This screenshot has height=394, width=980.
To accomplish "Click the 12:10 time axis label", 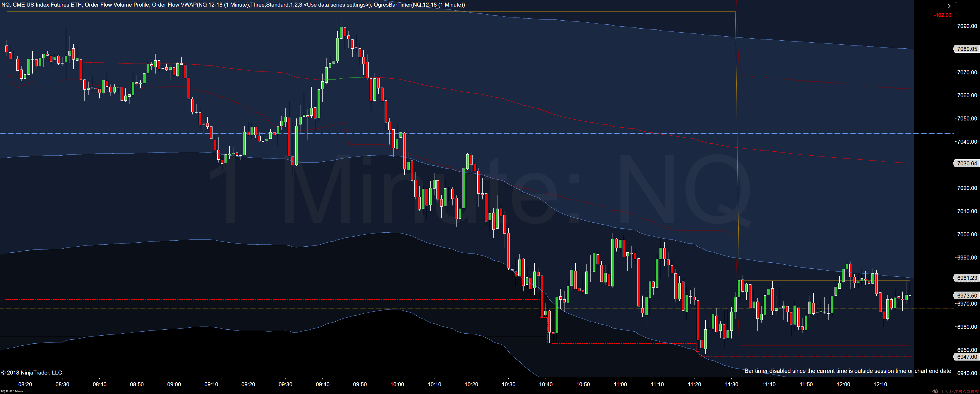I will tap(880, 384).
